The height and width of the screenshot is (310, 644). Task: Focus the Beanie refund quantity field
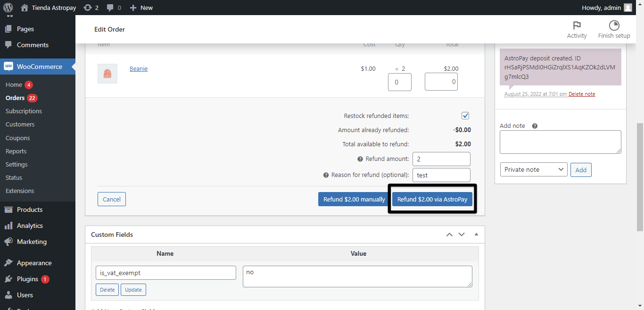(400, 82)
